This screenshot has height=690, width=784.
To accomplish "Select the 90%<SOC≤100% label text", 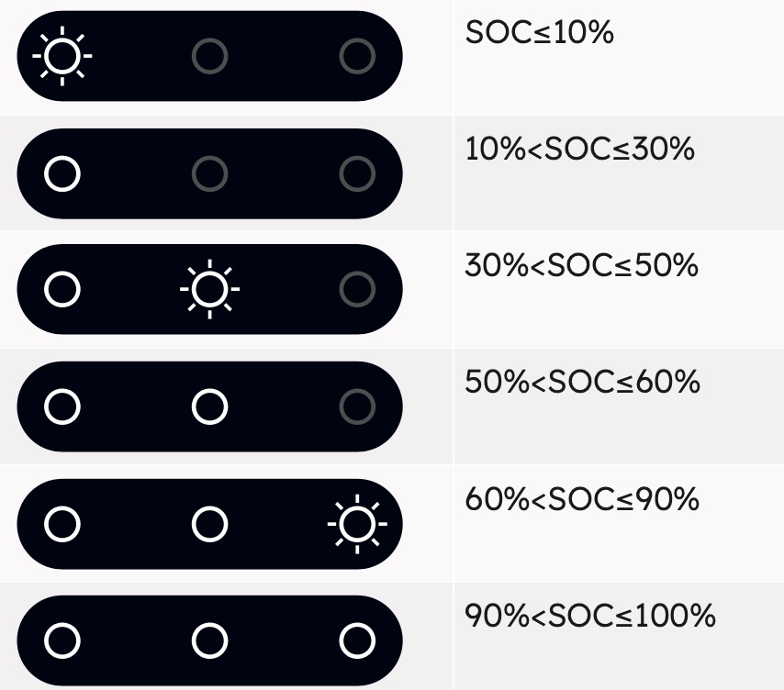I will pyautogui.click(x=589, y=617).
